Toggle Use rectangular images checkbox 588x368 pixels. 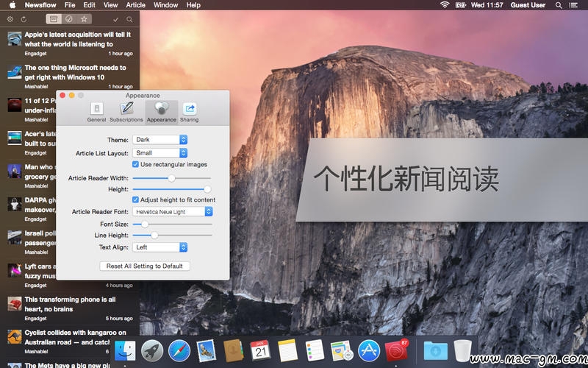point(135,164)
